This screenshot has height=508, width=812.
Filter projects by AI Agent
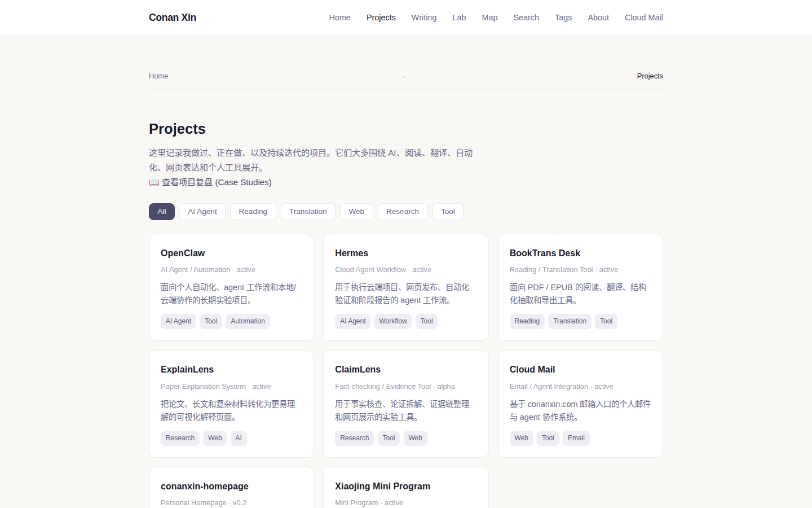coord(202,212)
